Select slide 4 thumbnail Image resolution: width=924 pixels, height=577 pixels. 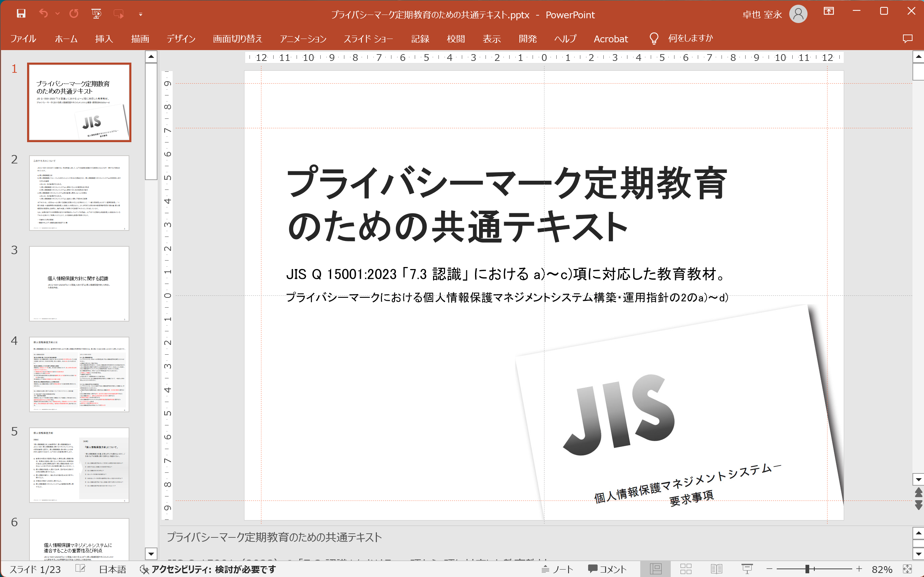point(79,374)
